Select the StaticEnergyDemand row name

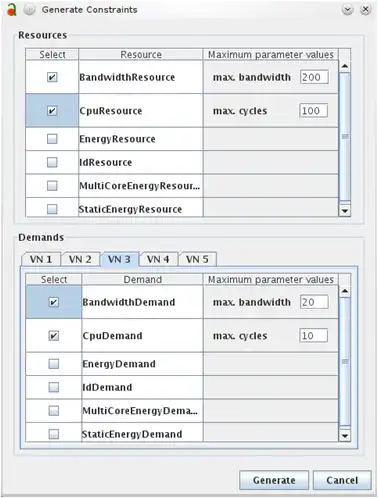click(132, 434)
